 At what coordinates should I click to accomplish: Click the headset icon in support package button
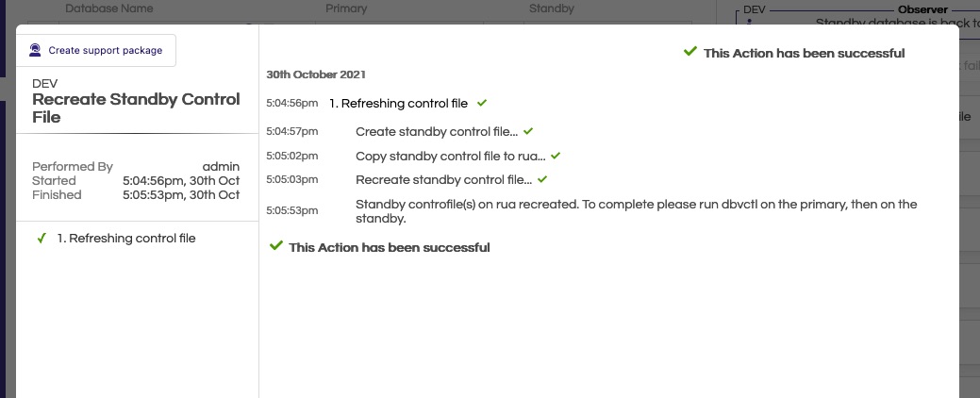click(35, 51)
